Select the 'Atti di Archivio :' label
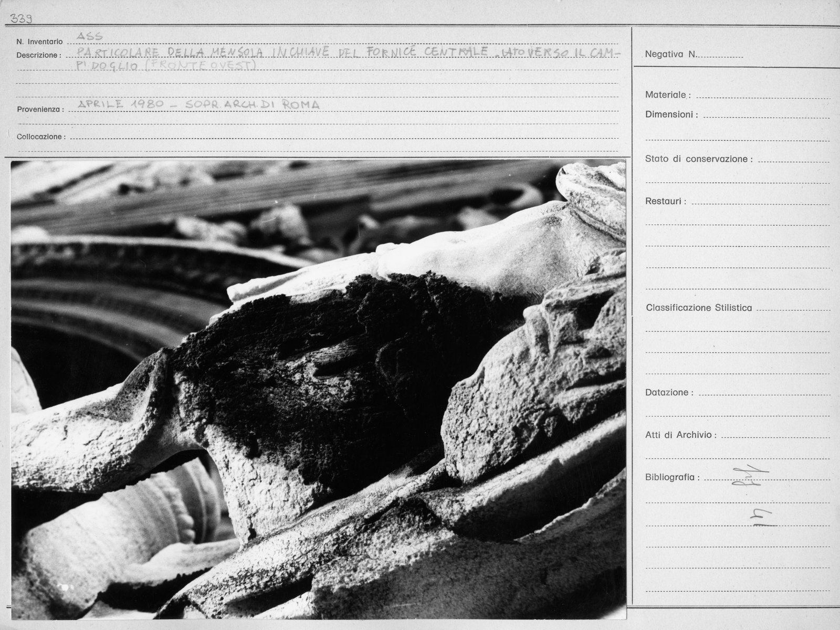 tap(681, 435)
